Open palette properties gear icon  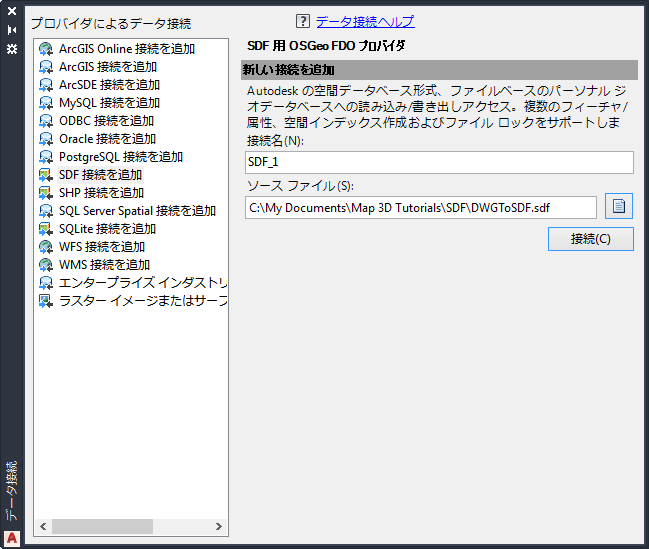tap(12, 49)
